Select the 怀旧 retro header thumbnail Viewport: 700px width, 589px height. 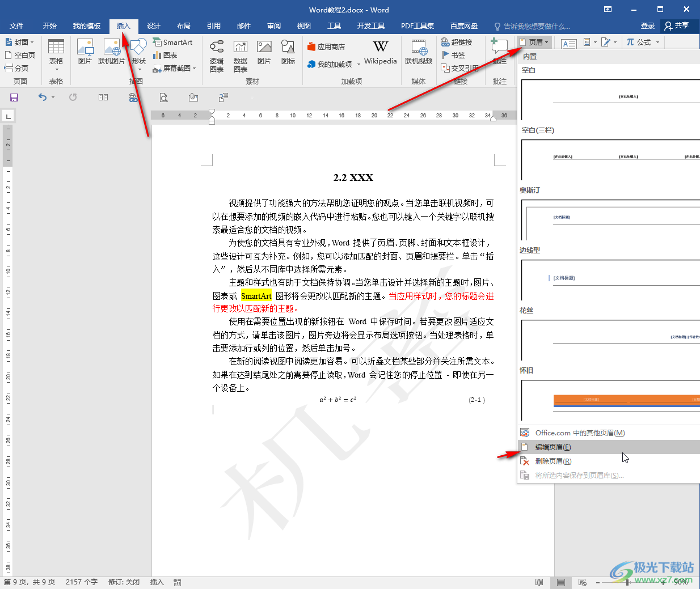[610, 400]
